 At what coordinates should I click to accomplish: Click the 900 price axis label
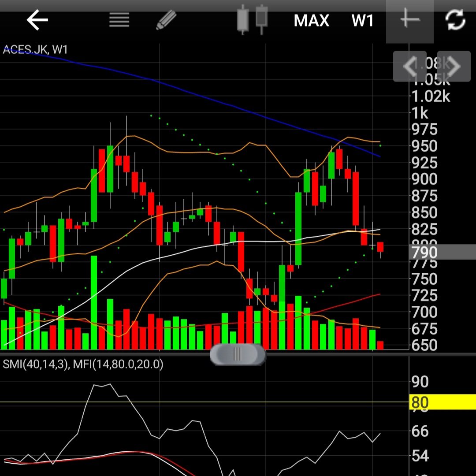424,179
